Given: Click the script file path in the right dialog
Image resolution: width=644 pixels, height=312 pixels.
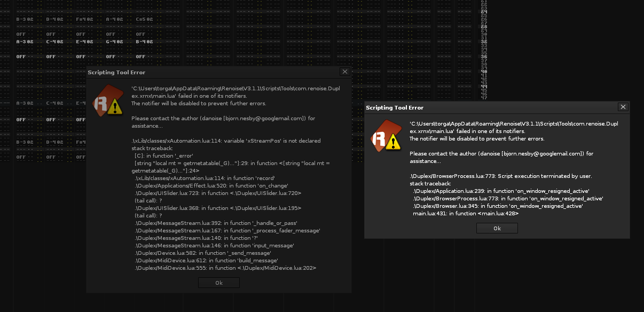Looking at the screenshot, I should [514, 127].
